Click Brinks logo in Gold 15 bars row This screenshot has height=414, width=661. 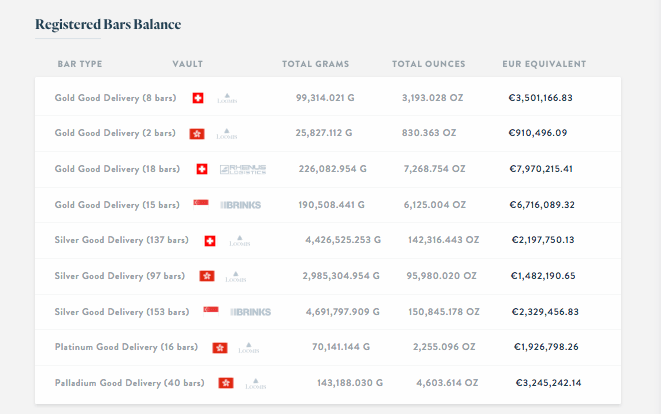coord(240,205)
